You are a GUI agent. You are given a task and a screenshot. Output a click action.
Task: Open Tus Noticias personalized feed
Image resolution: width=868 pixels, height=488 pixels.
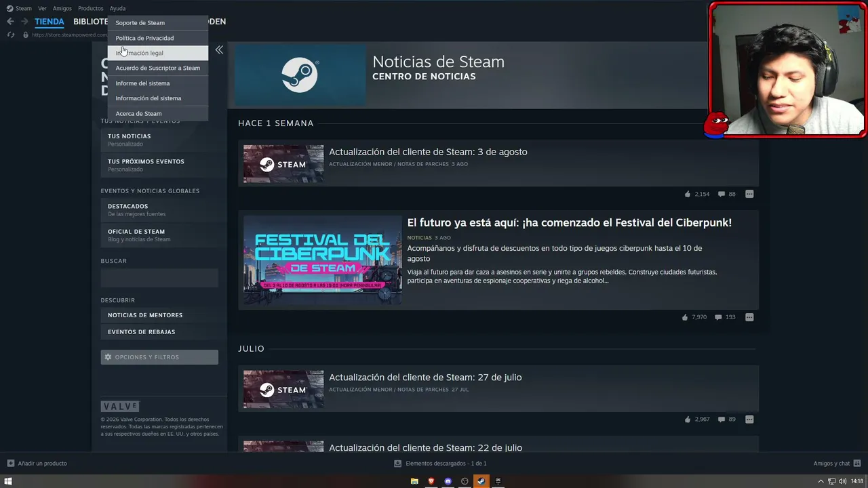(159, 140)
